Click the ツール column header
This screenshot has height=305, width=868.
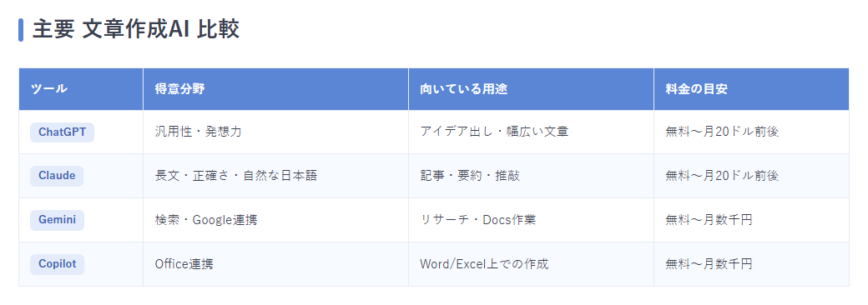click(x=81, y=89)
